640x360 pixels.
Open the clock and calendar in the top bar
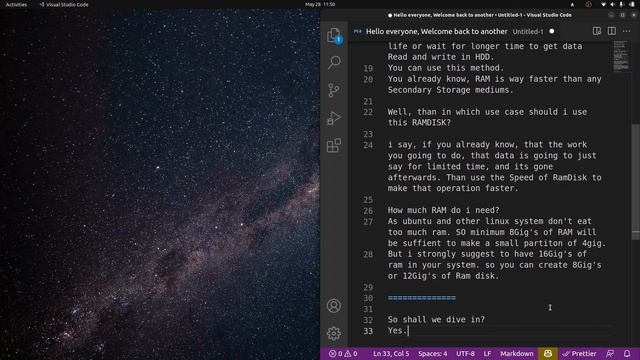tap(320, 4)
